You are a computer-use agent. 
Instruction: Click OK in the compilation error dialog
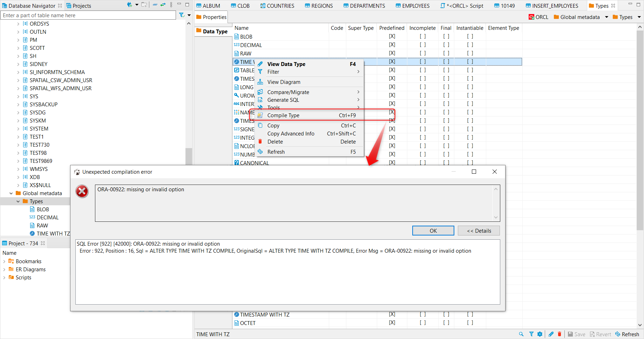[x=433, y=231]
